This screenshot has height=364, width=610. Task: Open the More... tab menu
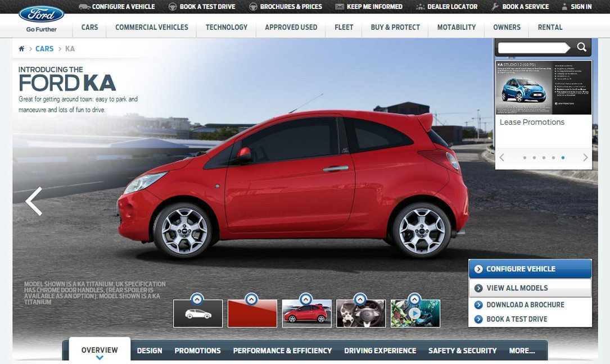pyautogui.click(x=522, y=351)
